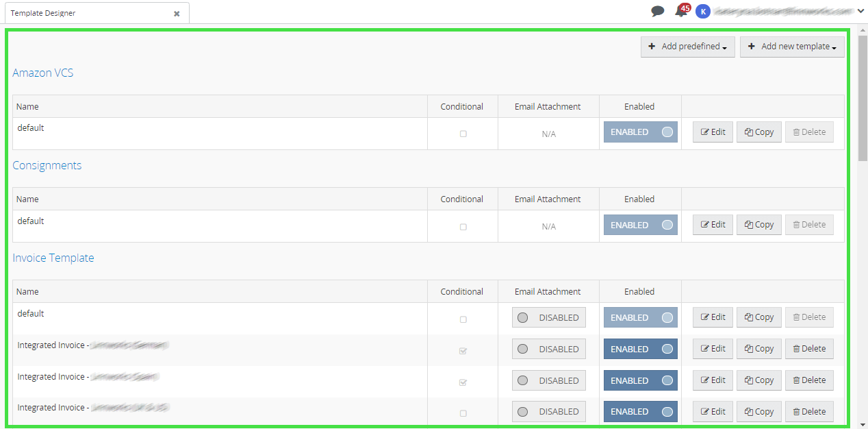This screenshot has height=429, width=868.
Task: Open the chat messages speech bubble icon
Action: click(658, 11)
